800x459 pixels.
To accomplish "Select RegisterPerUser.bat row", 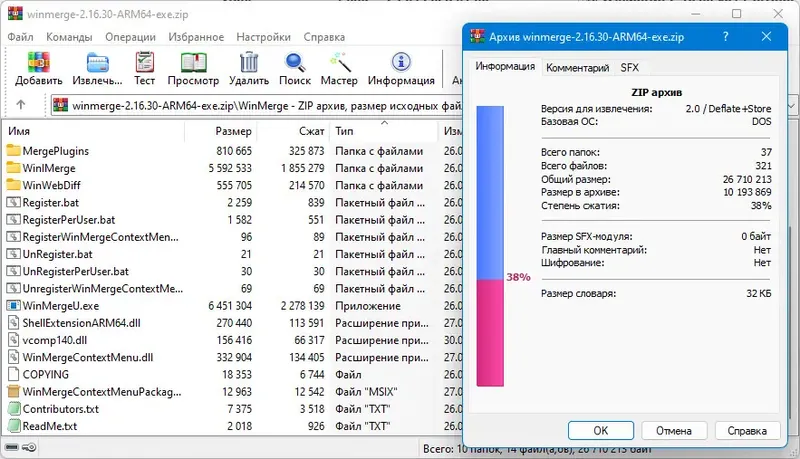I will pyautogui.click(x=232, y=220).
